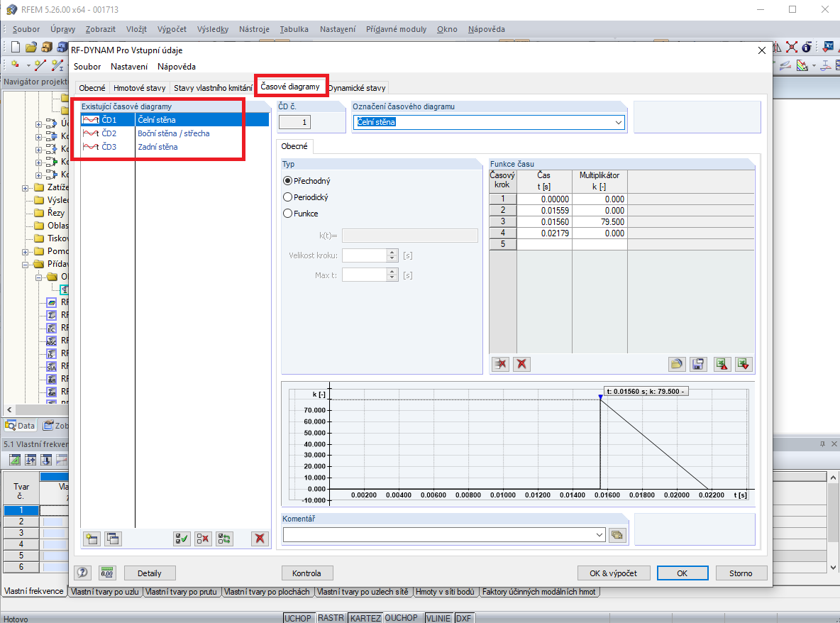Close the RF-DYNAM Pro dialog
840x623 pixels.
point(762,50)
